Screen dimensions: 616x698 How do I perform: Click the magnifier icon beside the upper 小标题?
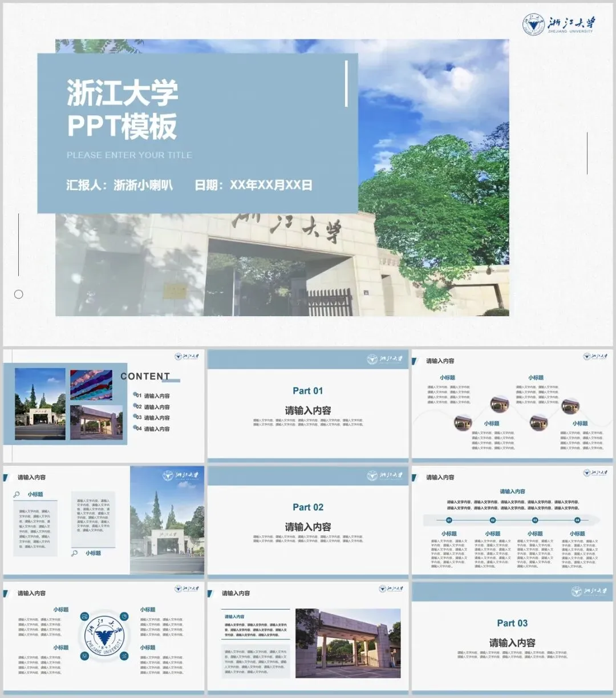click(17, 494)
